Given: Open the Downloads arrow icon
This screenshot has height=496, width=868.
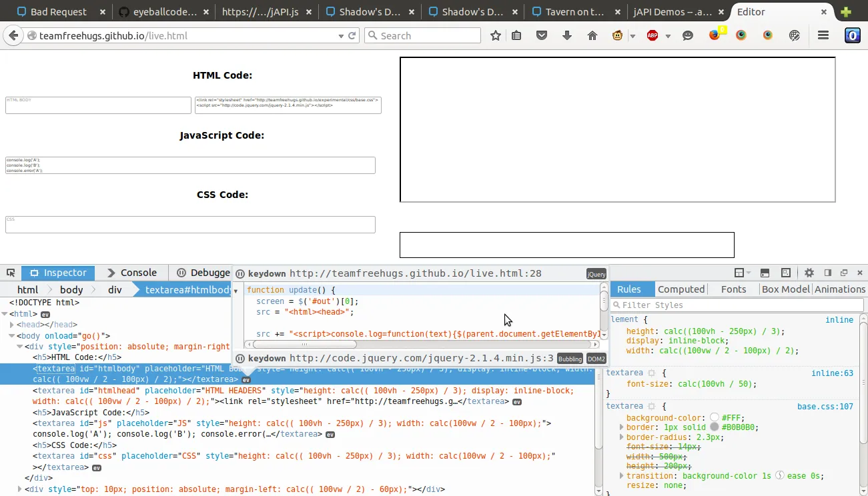Looking at the screenshot, I should pyautogui.click(x=567, y=35).
